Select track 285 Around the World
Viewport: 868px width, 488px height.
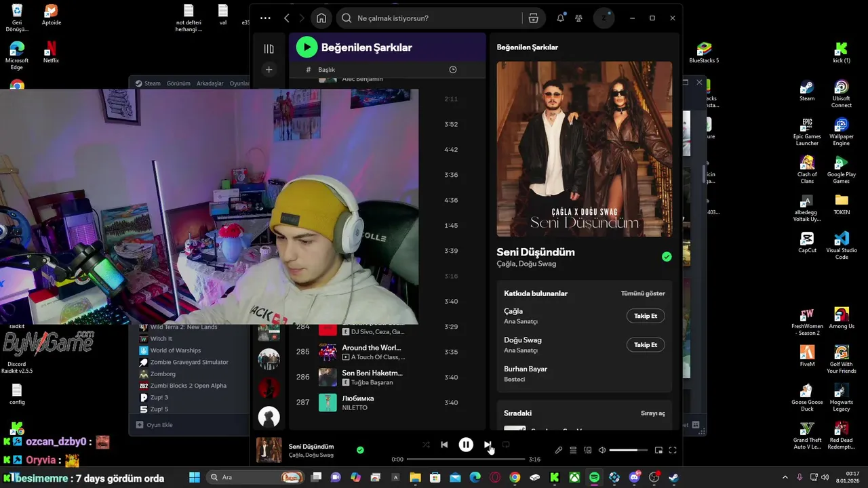tap(387, 352)
